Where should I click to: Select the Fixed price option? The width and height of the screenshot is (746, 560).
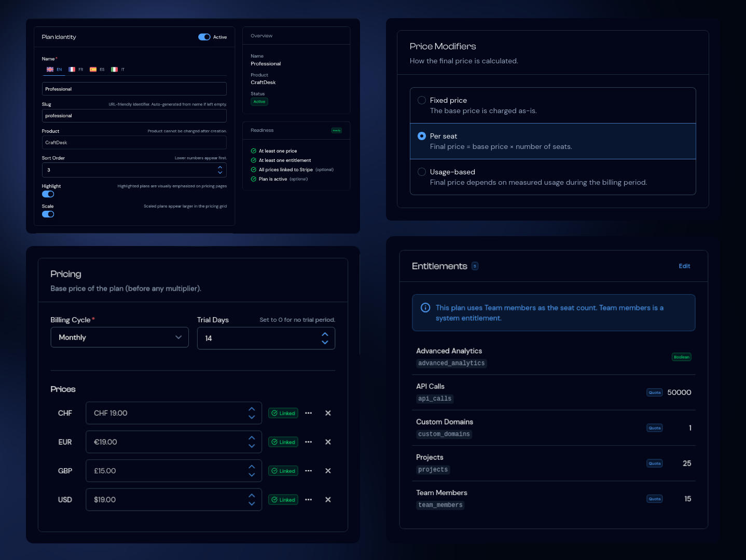pyautogui.click(x=422, y=100)
